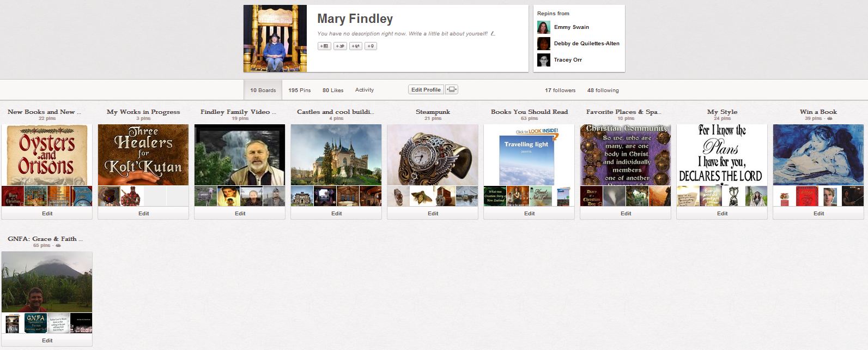Viewport: 868px width, 350px height.
Task: Switch to the 80 Likes tab
Action: [332, 90]
